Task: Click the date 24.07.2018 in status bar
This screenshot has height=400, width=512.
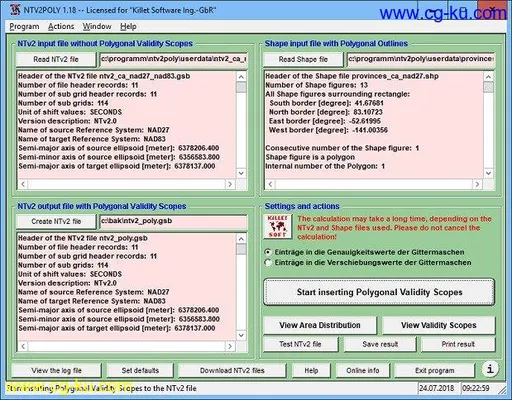Action: (437, 388)
